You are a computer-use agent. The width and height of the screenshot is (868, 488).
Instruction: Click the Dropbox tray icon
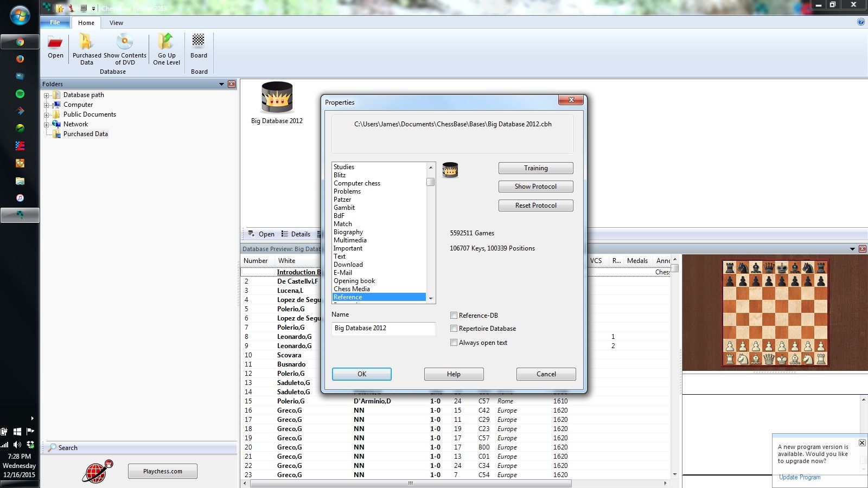click(30, 445)
